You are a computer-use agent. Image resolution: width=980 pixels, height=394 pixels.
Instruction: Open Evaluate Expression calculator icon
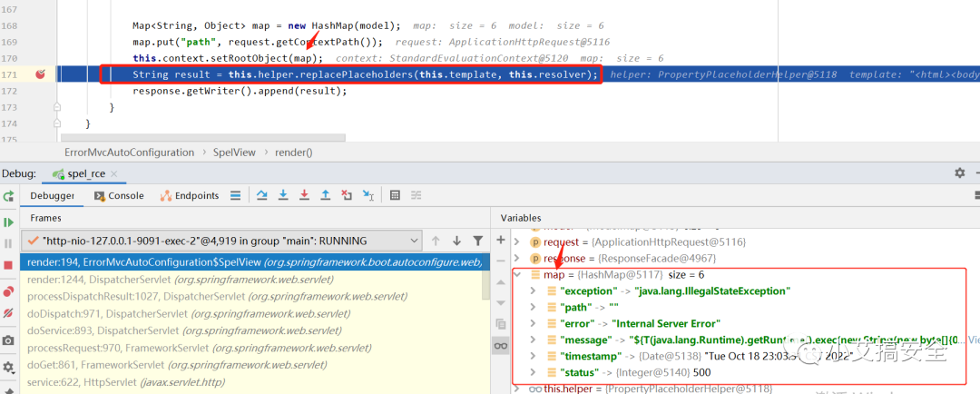[x=395, y=195]
